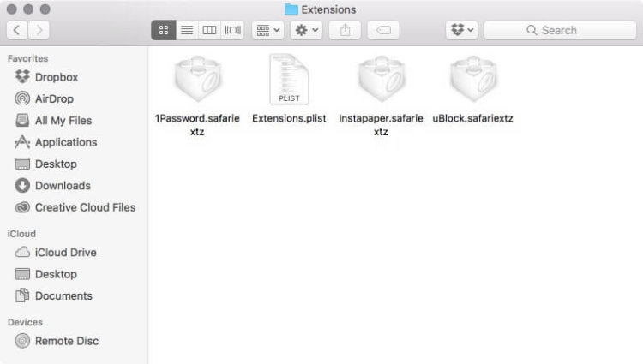Image resolution: width=643 pixels, height=364 pixels.
Task: Switch to list view
Action: [x=187, y=30]
